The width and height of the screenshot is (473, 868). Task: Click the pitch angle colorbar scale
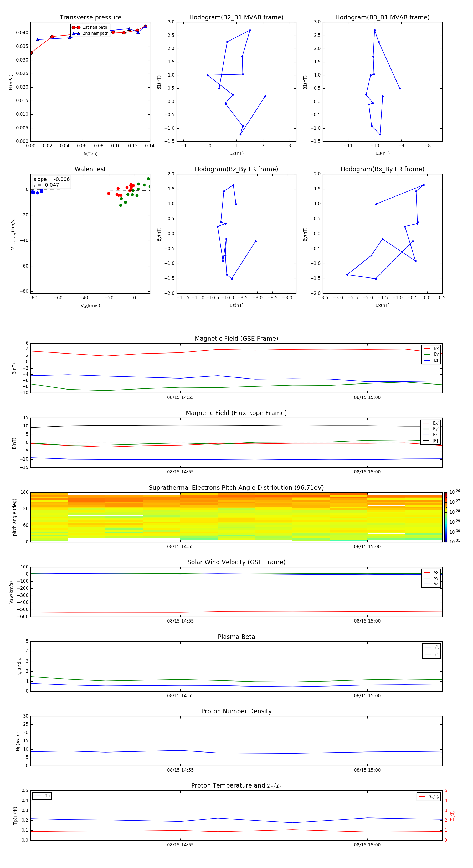coord(446,517)
